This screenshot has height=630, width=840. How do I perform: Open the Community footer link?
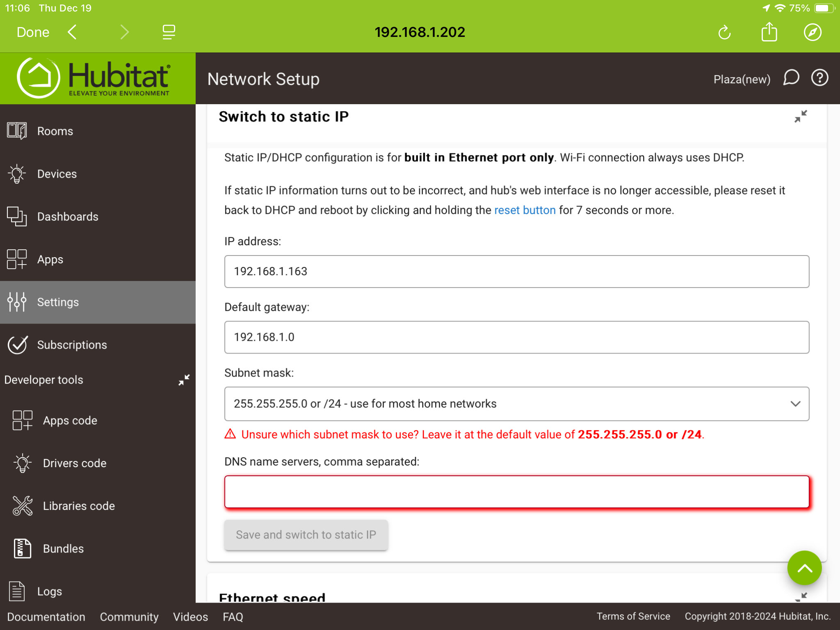click(x=129, y=617)
